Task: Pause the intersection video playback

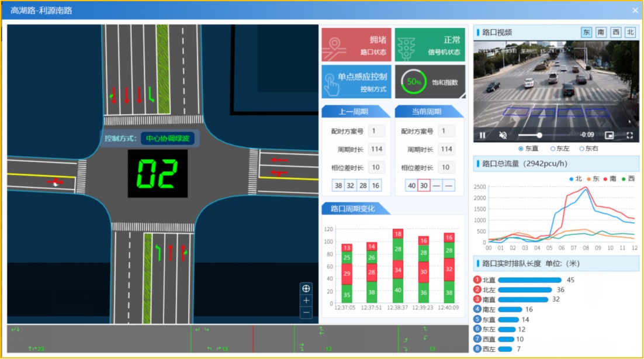Action: pyautogui.click(x=483, y=135)
